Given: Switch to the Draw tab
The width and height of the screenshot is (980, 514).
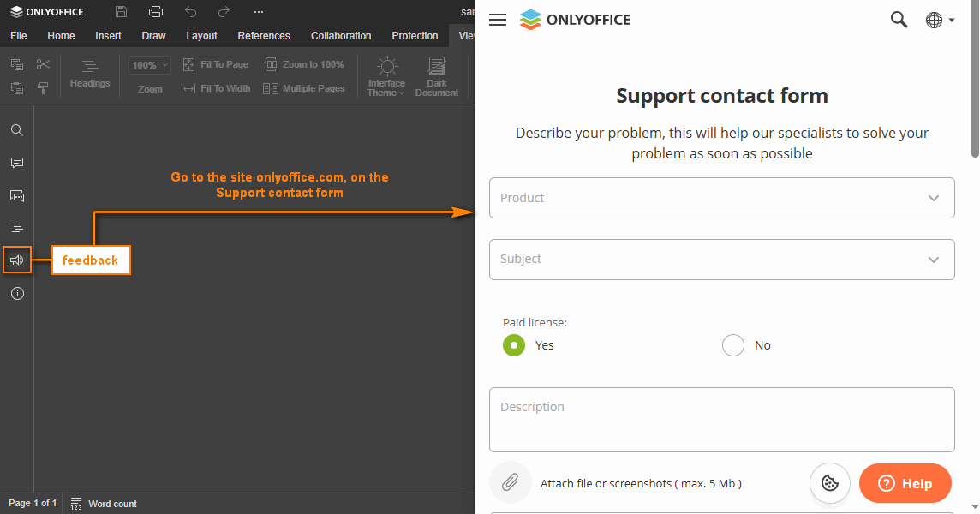Looking at the screenshot, I should [153, 36].
